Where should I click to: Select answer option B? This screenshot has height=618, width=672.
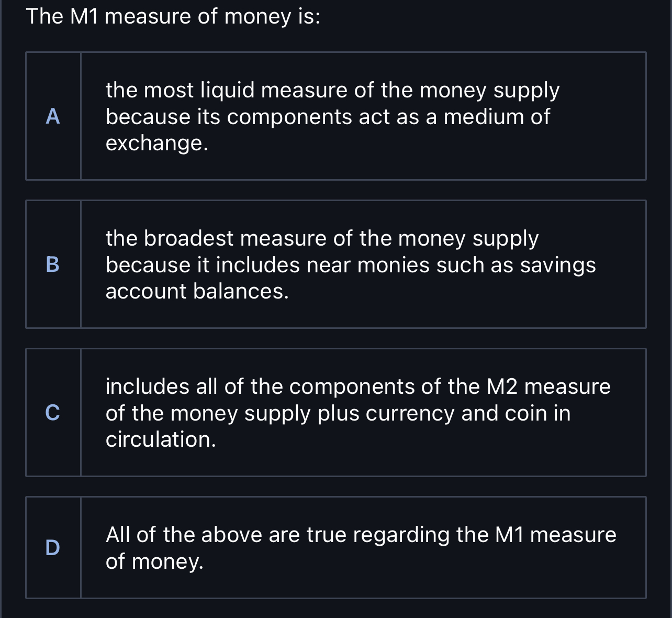[335, 264]
